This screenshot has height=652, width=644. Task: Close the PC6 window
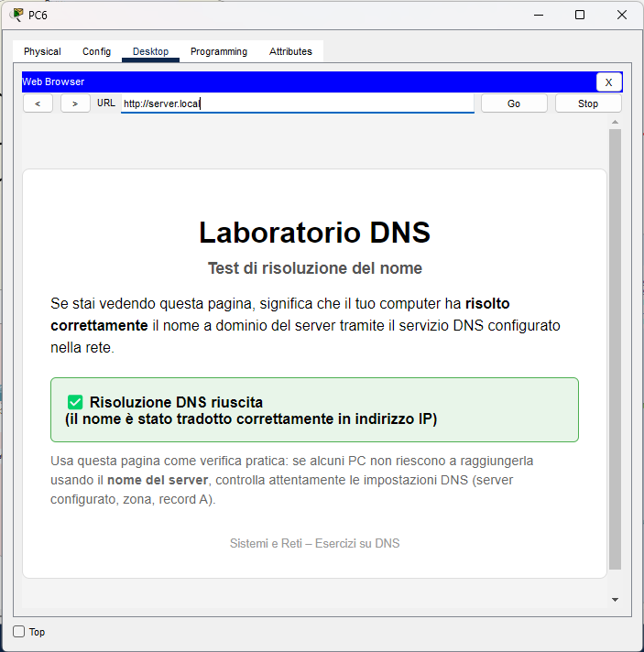coord(621,15)
